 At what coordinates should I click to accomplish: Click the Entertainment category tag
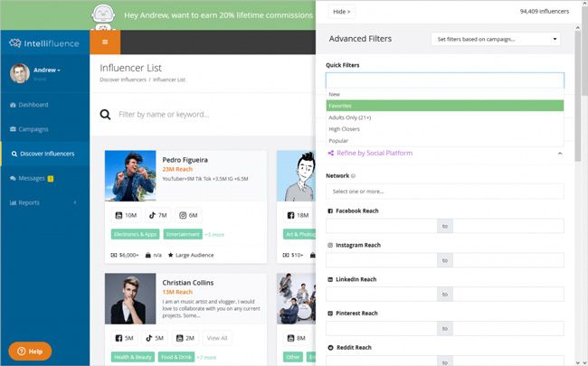click(x=183, y=234)
